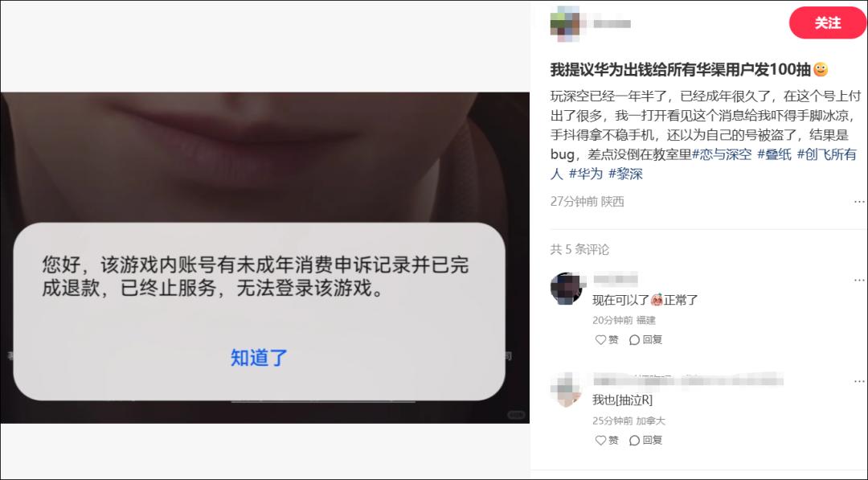This screenshot has width=868, height=480.
Task: Open the #恋与深空 hashtag
Action: pyautogui.click(x=722, y=154)
